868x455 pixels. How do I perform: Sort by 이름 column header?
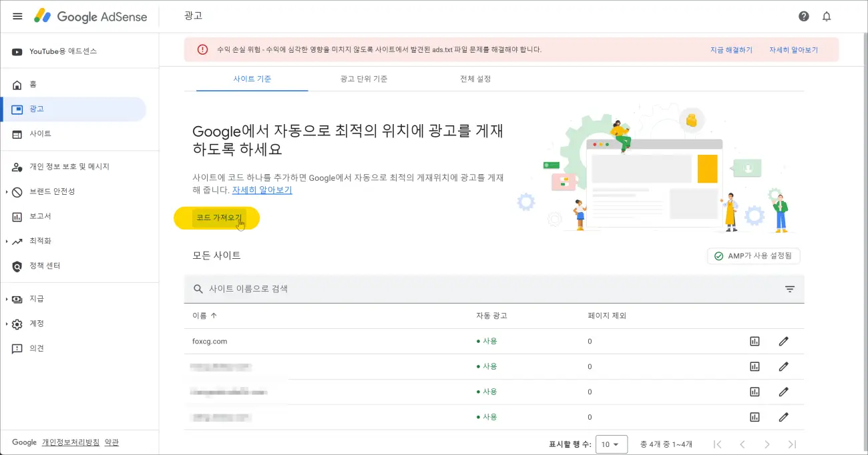(x=204, y=316)
